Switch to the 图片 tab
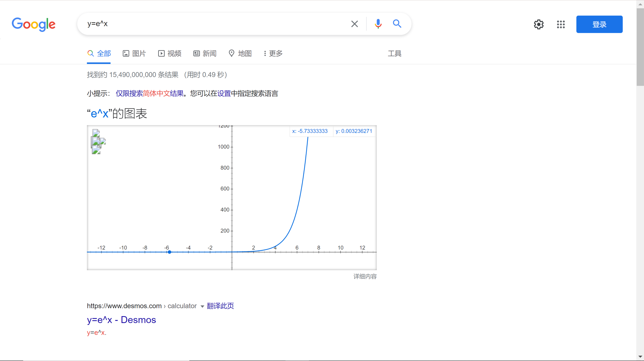This screenshot has height=361, width=644. (x=134, y=53)
